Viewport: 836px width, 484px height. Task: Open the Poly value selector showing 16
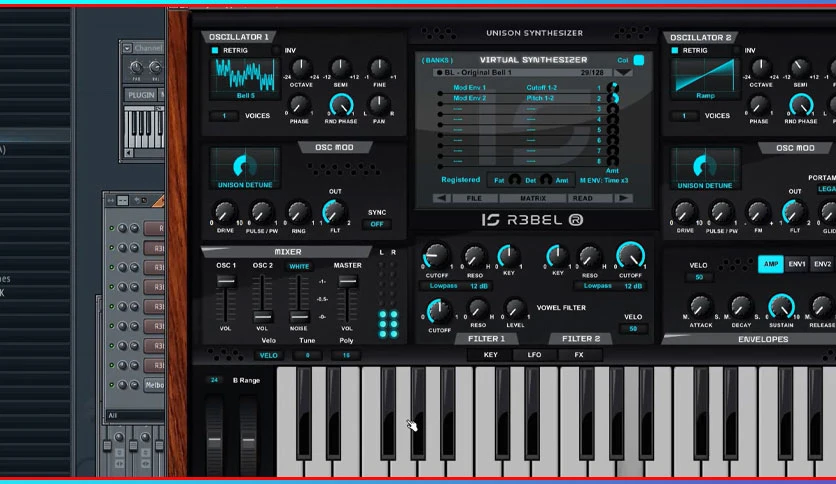346,356
